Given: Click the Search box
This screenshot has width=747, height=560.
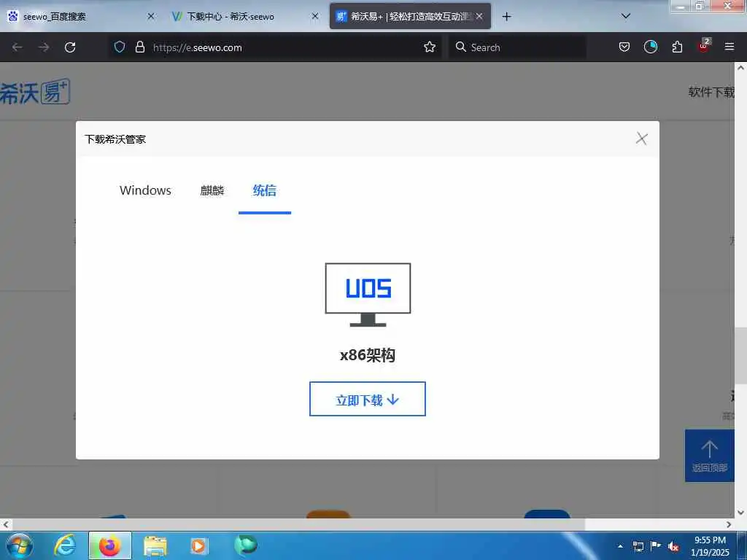Looking at the screenshot, I should coord(517,47).
